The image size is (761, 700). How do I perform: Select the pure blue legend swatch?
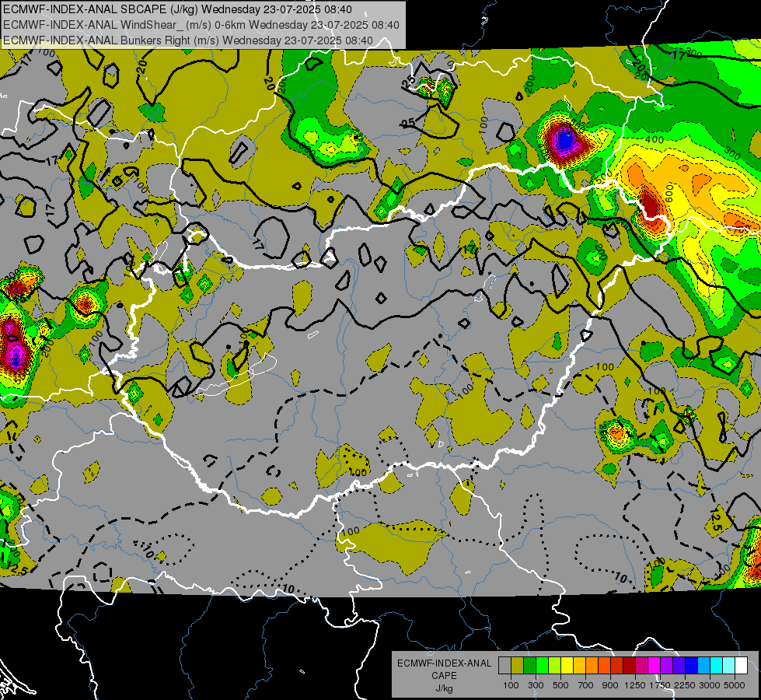[x=691, y=665]
